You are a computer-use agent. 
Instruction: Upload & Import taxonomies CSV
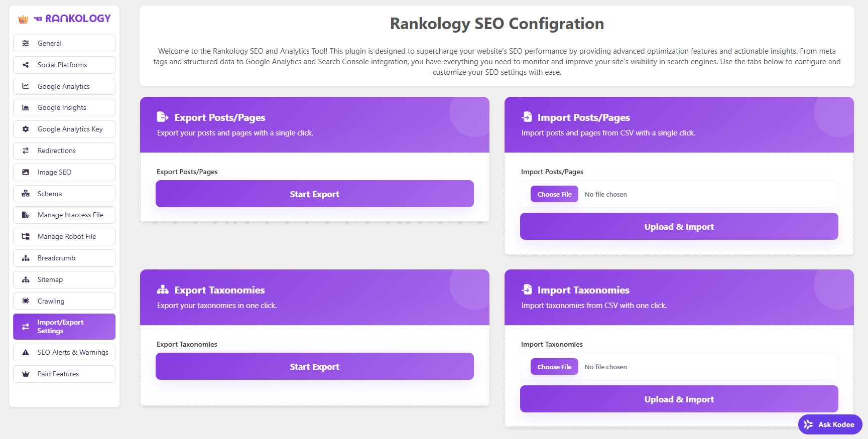click(679, 399)
